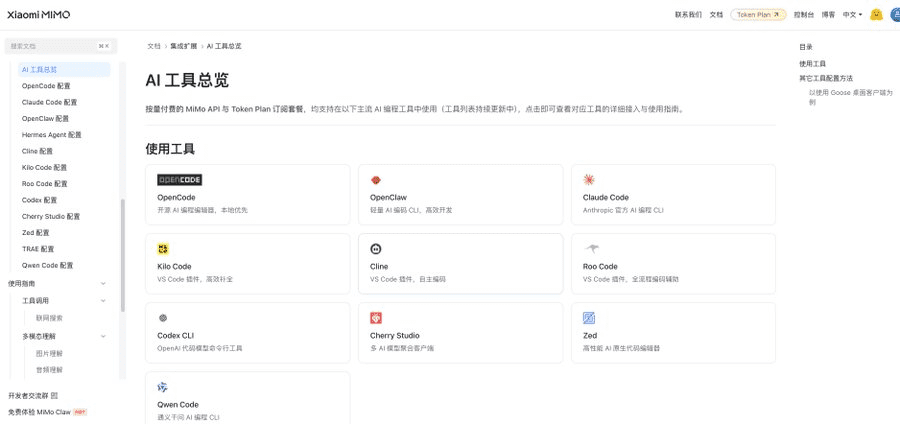This screenshot has width=900, height=424.
Task: Jump to 其它工具配置方法 in contents
Action: pyautogui.click(x=826, y=78)
